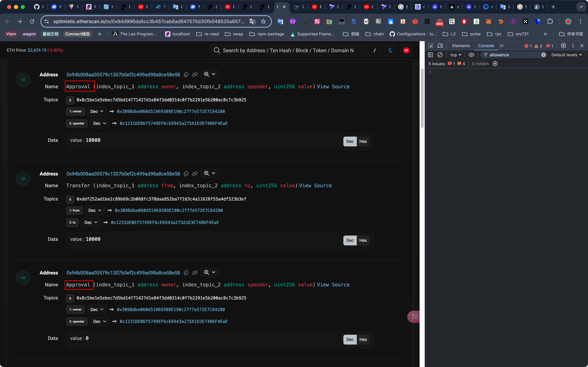Open Default levels dropdown
This screenshot has width=588, height=367.
(x=567, y=55)
